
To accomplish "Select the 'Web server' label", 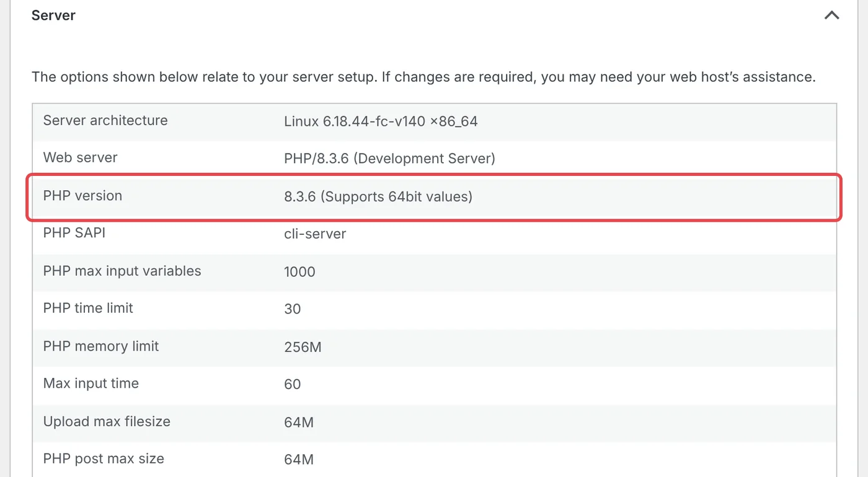I will [80, 157].
